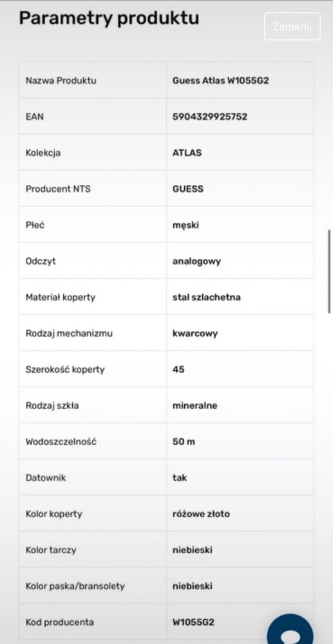
Task: Click the Producent NTS value GUESS
Action: click(x=187, y=189)
